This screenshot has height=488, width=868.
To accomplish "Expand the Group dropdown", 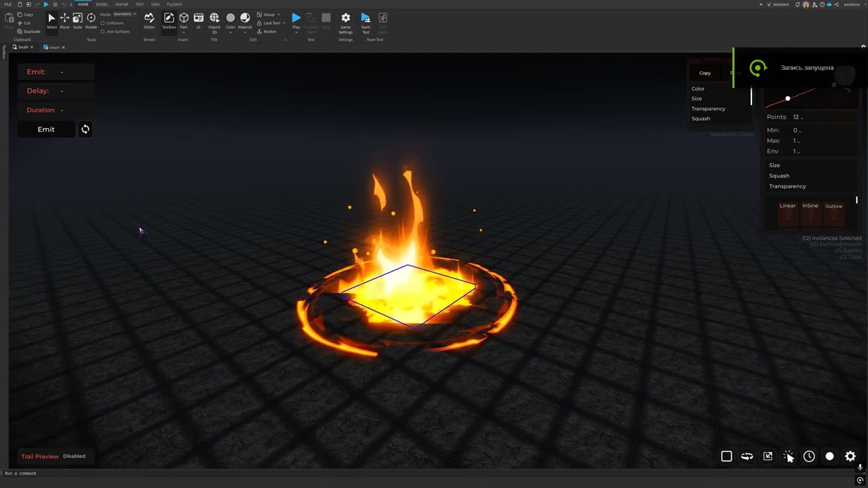I will 279,14.
